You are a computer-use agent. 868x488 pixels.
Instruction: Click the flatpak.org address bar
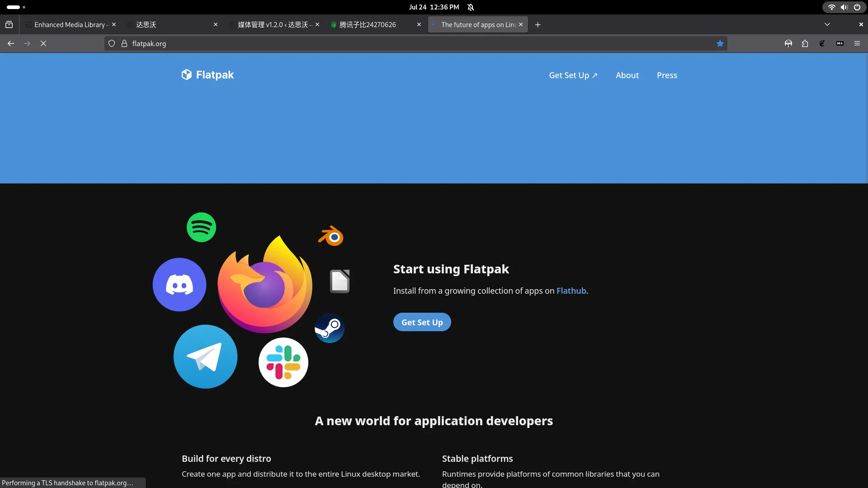416,43
